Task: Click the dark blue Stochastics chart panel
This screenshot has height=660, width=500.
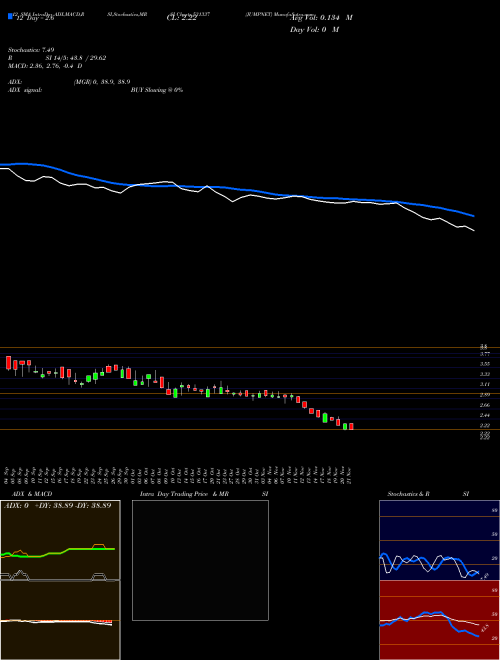Action: coord(439,540)
